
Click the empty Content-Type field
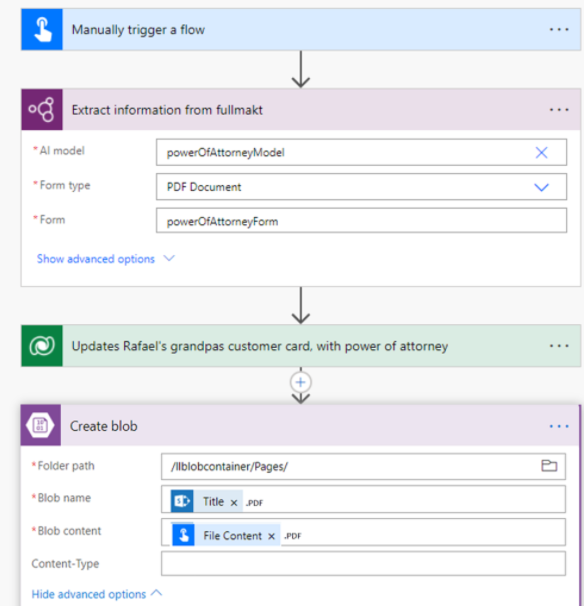pos(363,563)
